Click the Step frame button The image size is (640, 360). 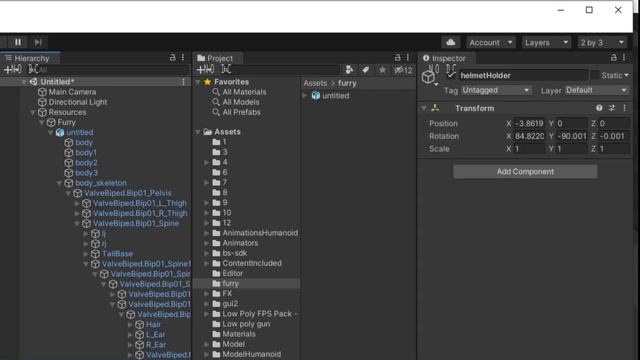pos(38,42)
